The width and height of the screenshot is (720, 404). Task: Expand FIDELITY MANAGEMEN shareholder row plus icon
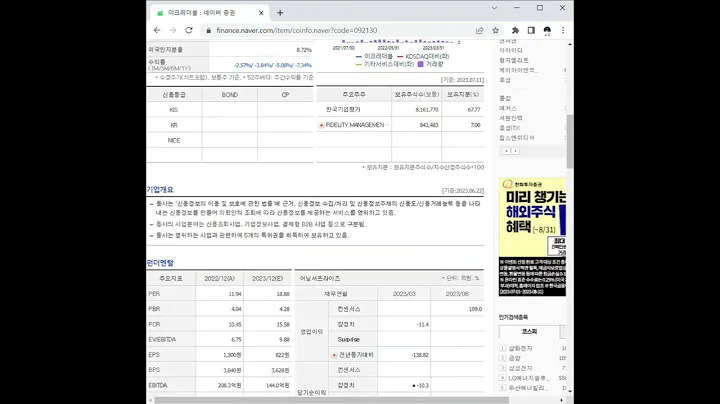pyautogui.click(x=321, y=125)
